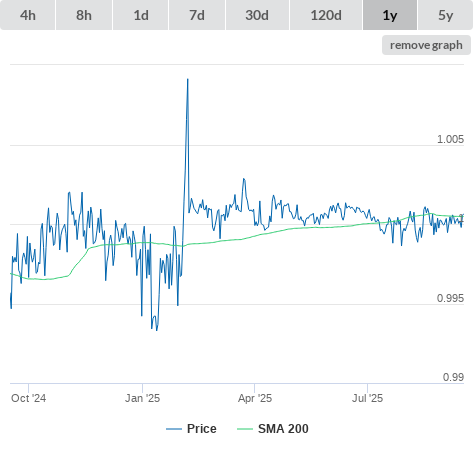The image size is (474, 455).
Task: Click the blue Price legend line marker
Action: [x=174, y=429]
